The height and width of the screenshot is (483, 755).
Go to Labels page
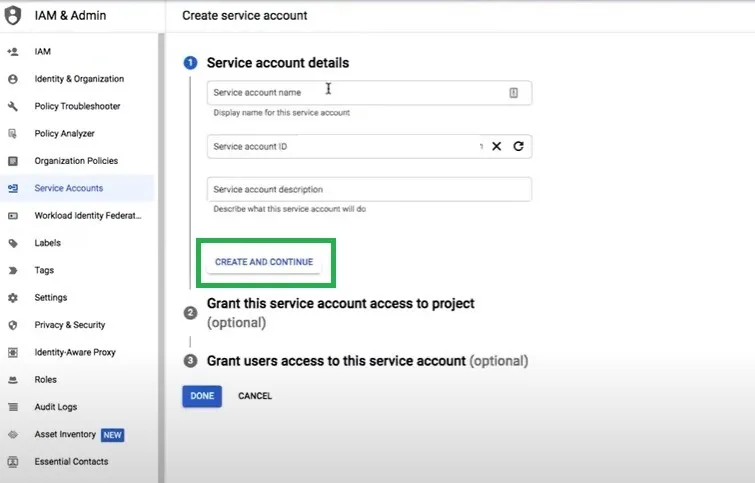(77, 243)
